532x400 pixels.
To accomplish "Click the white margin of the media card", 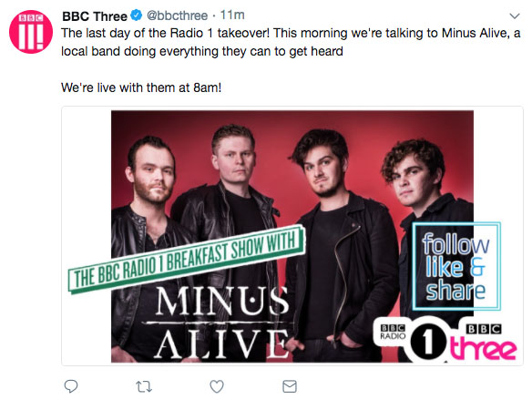I will pyautogui.click(x=87, y=236).
